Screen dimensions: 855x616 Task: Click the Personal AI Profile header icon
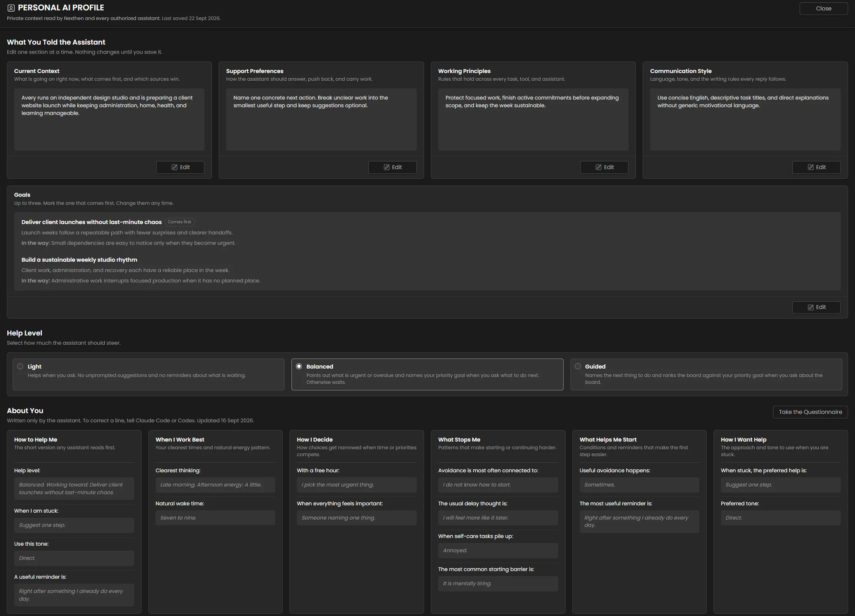click(11, 8)
